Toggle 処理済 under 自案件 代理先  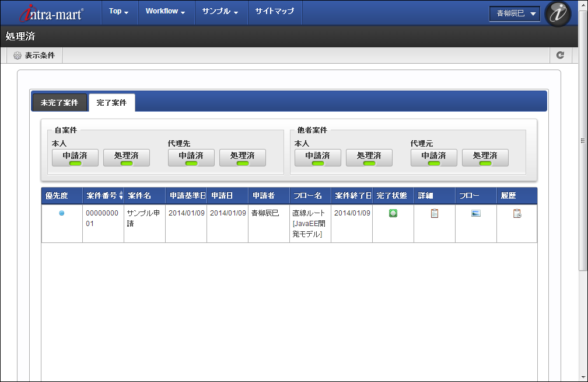[243, 158]
